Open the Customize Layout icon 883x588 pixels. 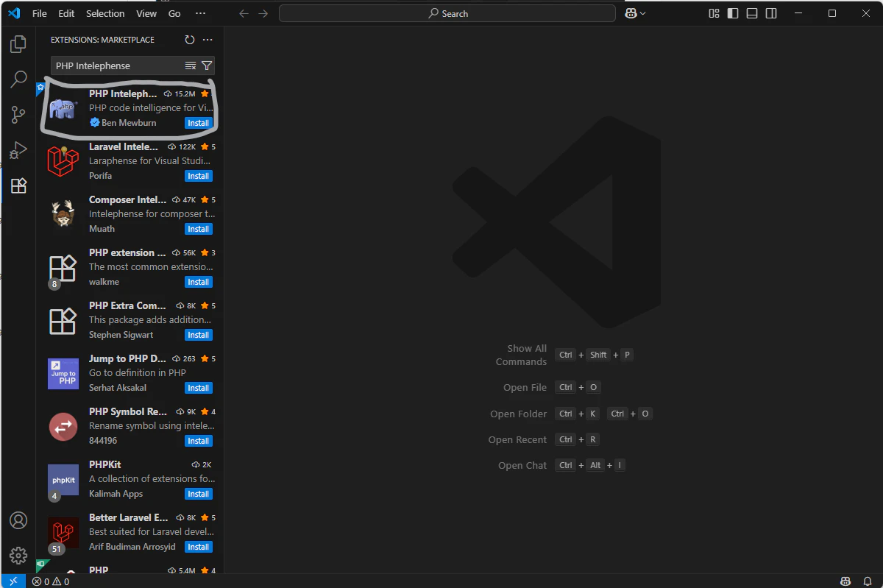[714, 13]
